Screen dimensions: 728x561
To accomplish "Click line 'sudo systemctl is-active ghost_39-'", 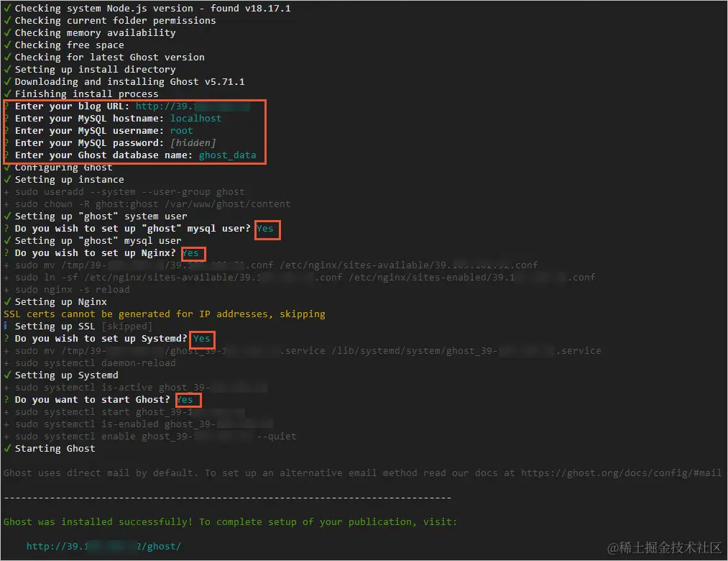I will click(136, 388).
